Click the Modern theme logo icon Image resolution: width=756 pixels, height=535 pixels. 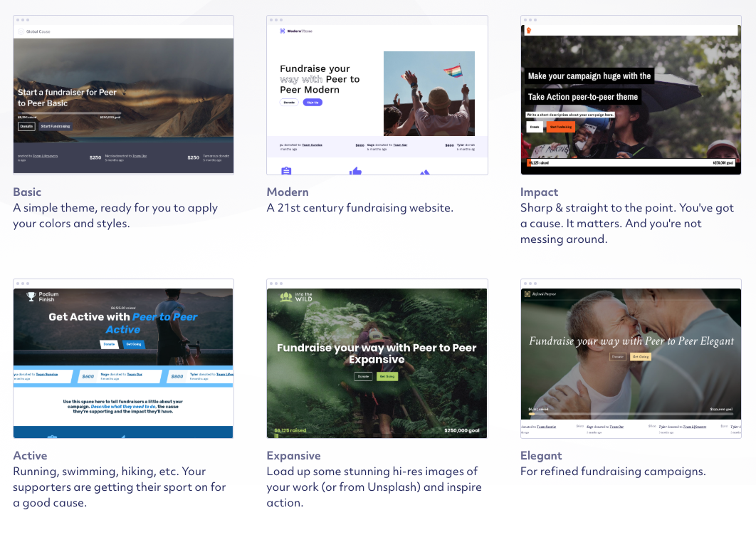pos(283,31)
